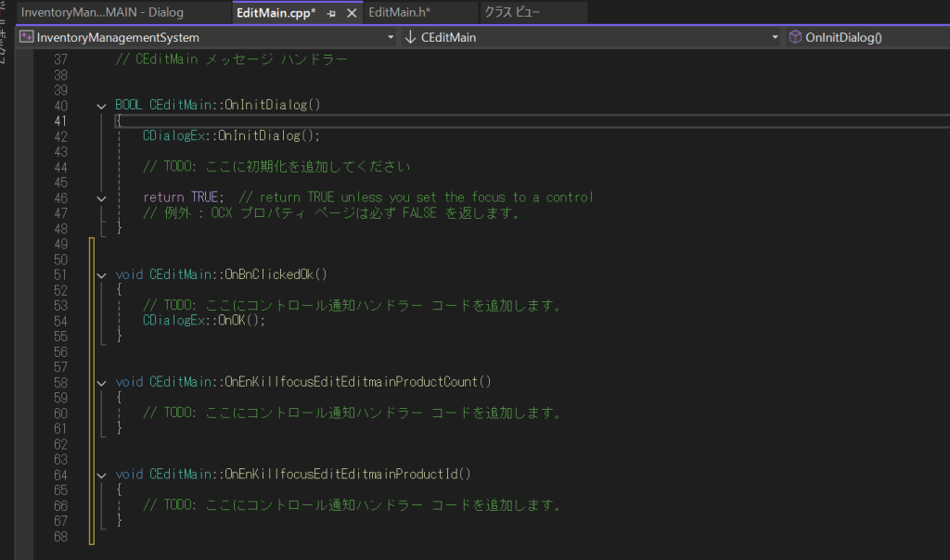The height and width of the screenshot is (560, 950).
Task: Open the CEditMain class scope dropdown
Action: coord(775,38)
